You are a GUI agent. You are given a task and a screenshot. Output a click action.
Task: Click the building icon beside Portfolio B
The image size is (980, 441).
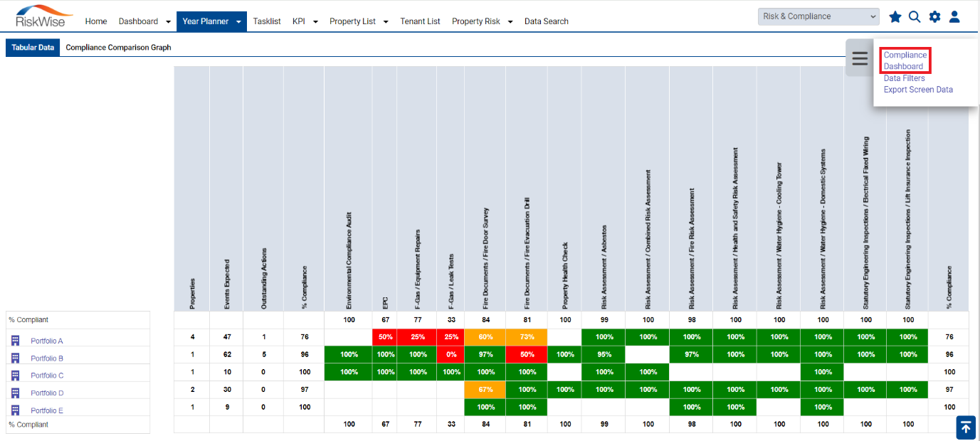16,358
